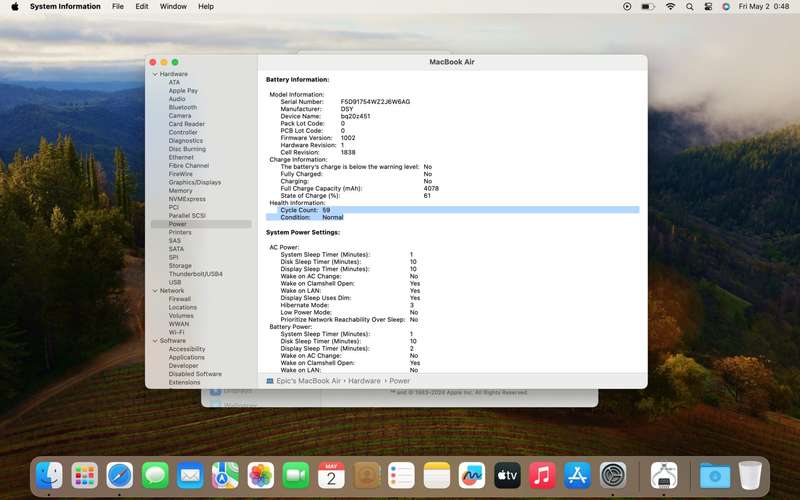
Task: Click the State of Charge (%) line
Action: coord(355,196)
